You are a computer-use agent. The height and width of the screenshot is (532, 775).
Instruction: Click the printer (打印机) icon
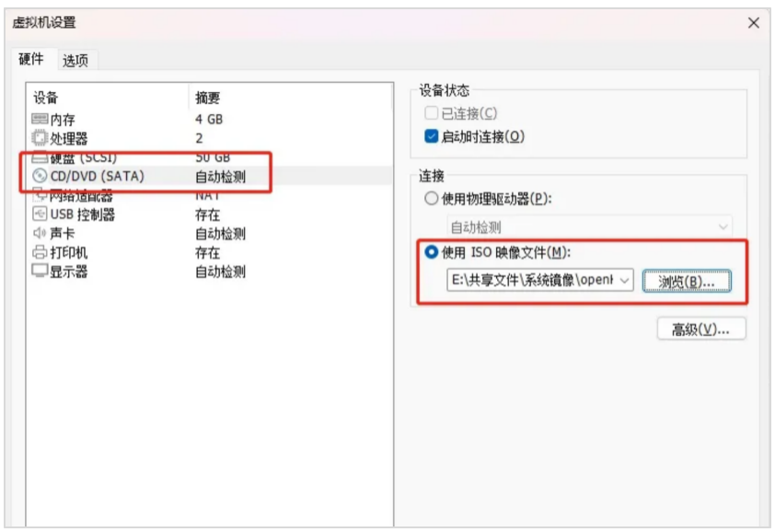[40, 252]
